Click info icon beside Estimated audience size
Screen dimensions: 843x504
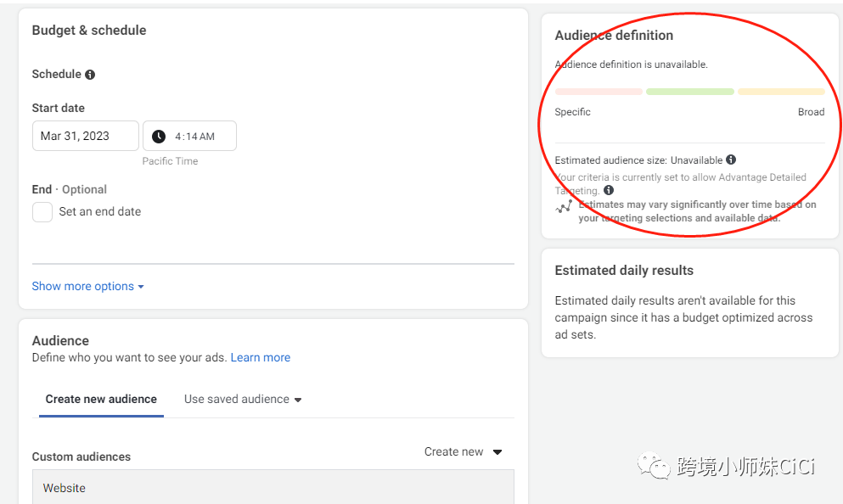point(731,160)
